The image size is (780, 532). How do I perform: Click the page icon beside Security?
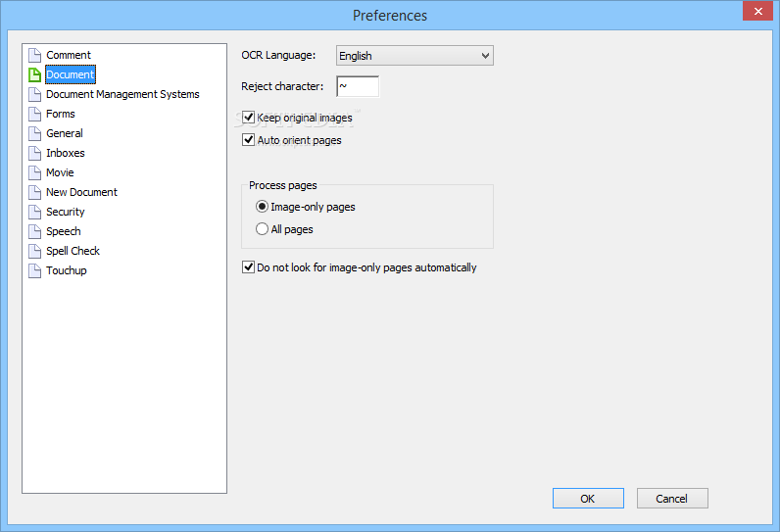(x=34, y=212)
